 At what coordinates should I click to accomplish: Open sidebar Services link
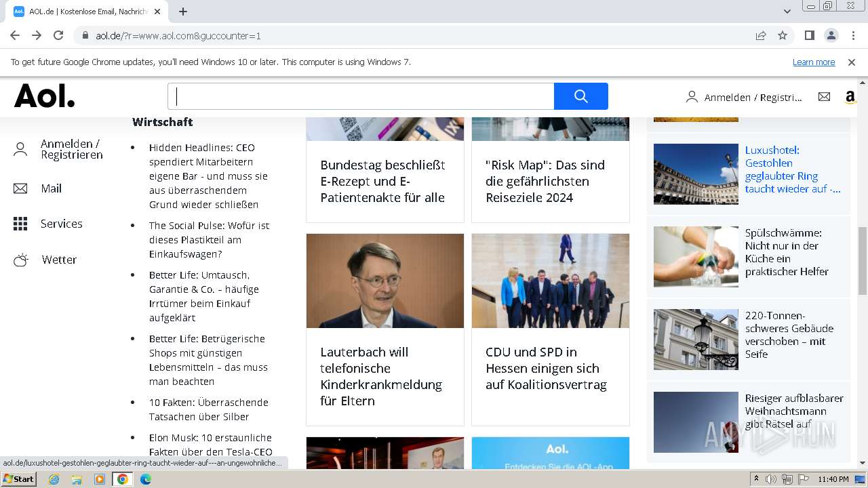click(62, 224)
